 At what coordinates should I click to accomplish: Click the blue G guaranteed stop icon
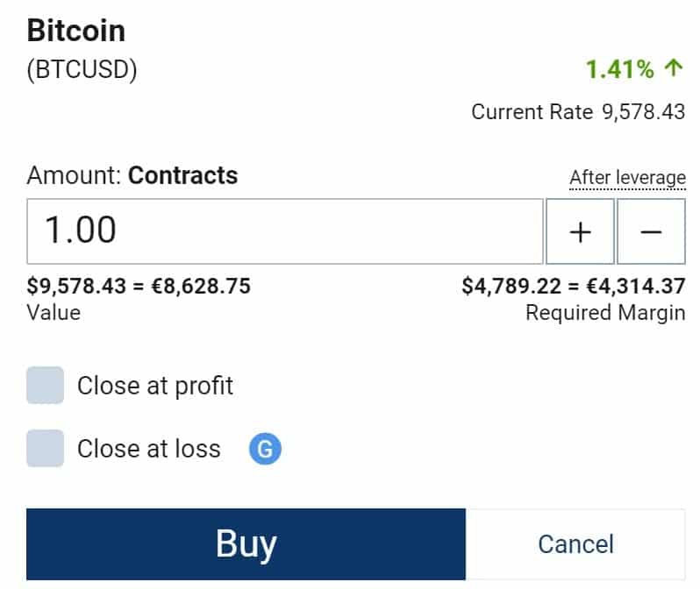(265, 449)
